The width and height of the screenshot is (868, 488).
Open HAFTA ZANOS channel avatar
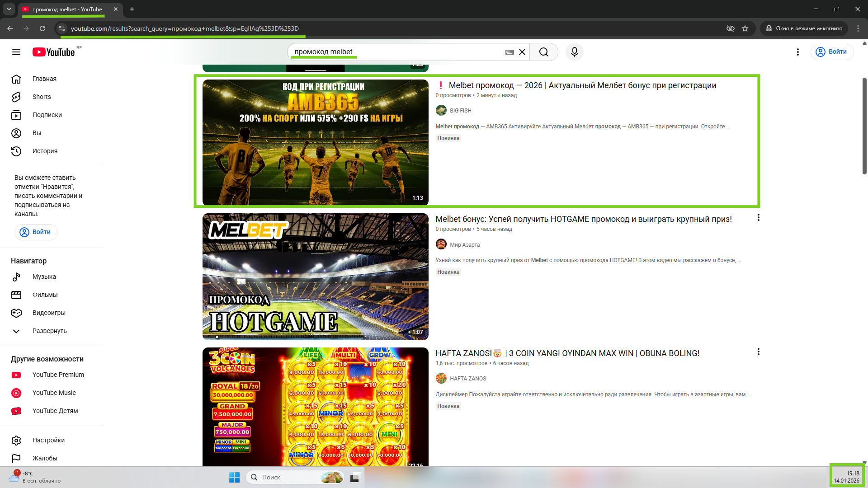[x=441, y=378]
